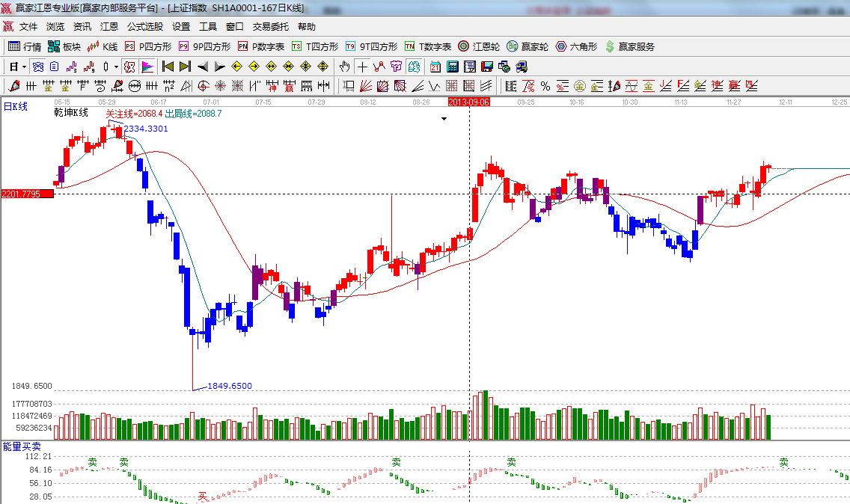Viewport: 850px width, 504px height.
Task: Click the hand pan tool icon
Action: coord(345,67)
